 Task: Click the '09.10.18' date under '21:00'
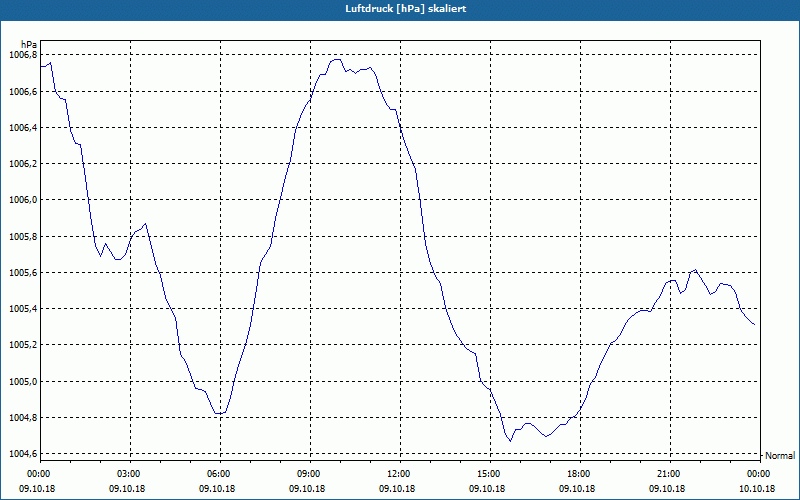[667, 489]
